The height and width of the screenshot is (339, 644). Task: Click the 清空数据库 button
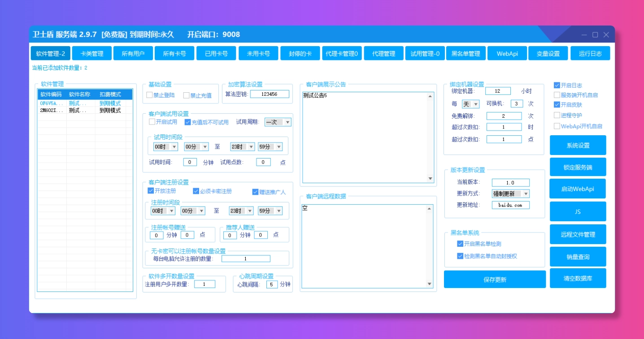tap(578, 278)
